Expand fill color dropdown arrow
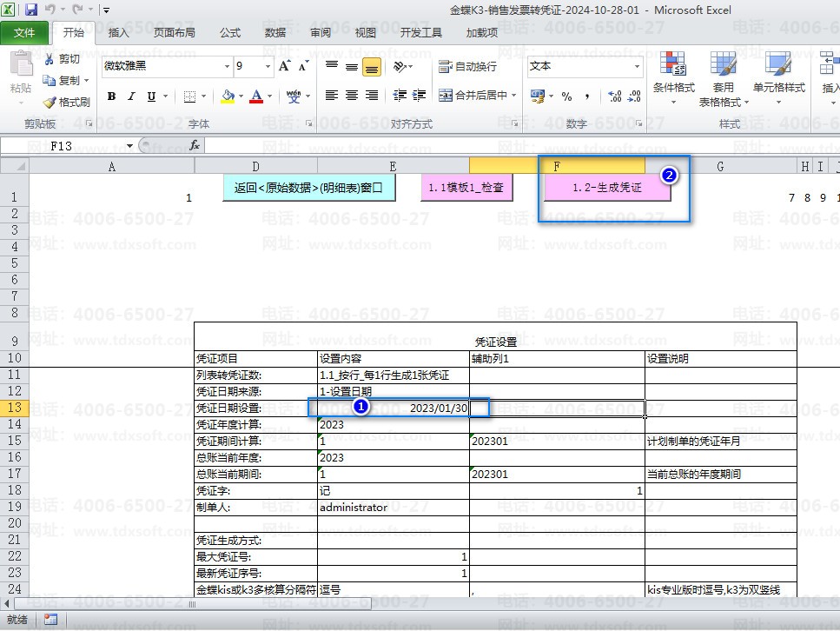 point(241,96)
